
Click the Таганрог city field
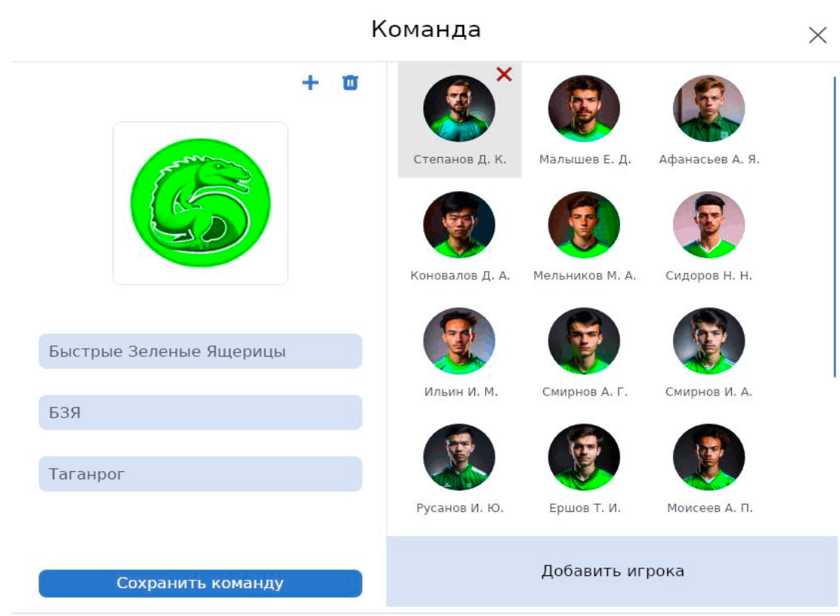tap(200, 474)
